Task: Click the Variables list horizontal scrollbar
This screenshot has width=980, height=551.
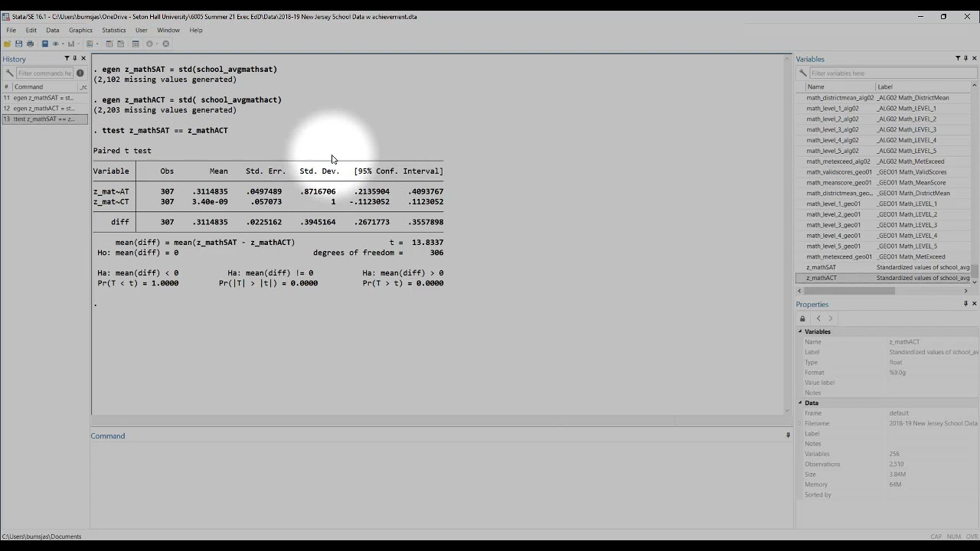Action: pos(849,291)
